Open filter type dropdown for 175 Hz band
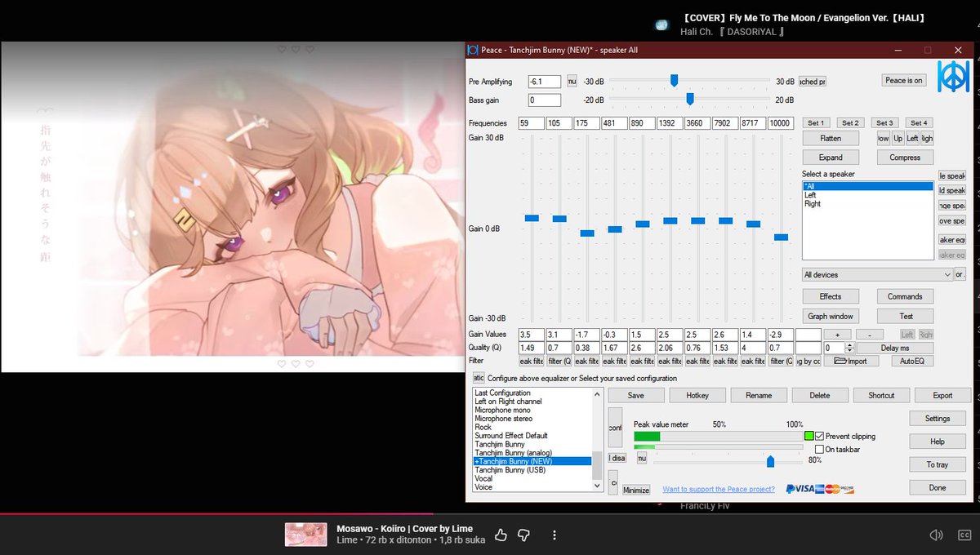Image resolution: width=980 pixels, height=555 pixels. (x=587, y=361)
